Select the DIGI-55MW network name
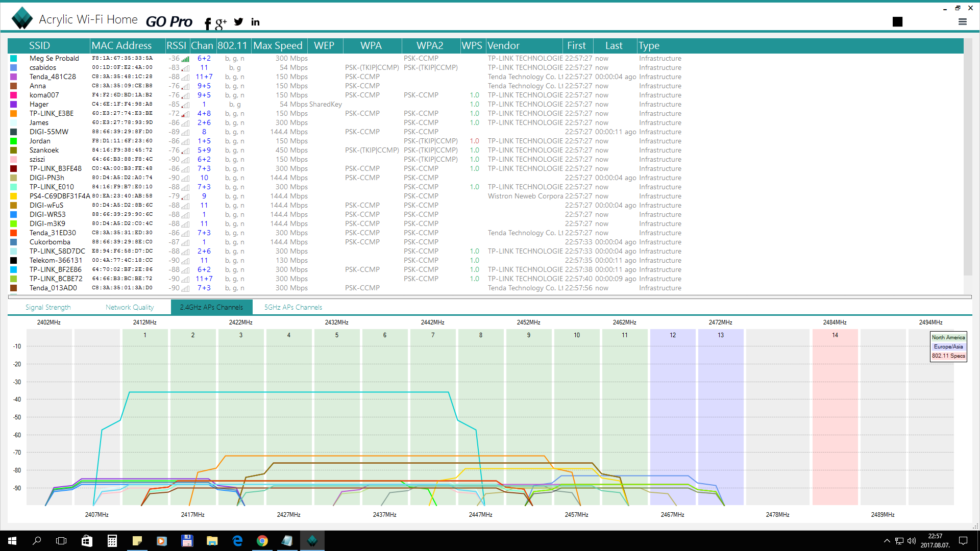 pyautogui.click(x=49, y=132)
